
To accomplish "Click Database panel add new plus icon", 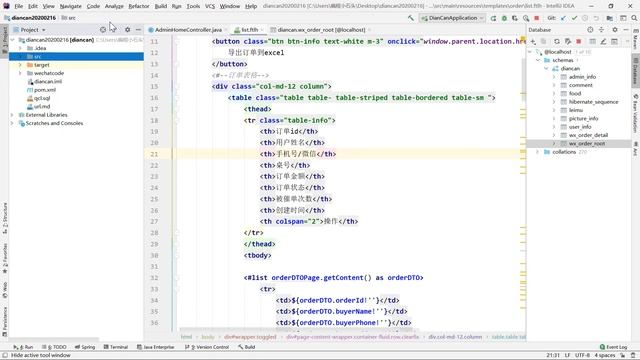I will (533, 41).
